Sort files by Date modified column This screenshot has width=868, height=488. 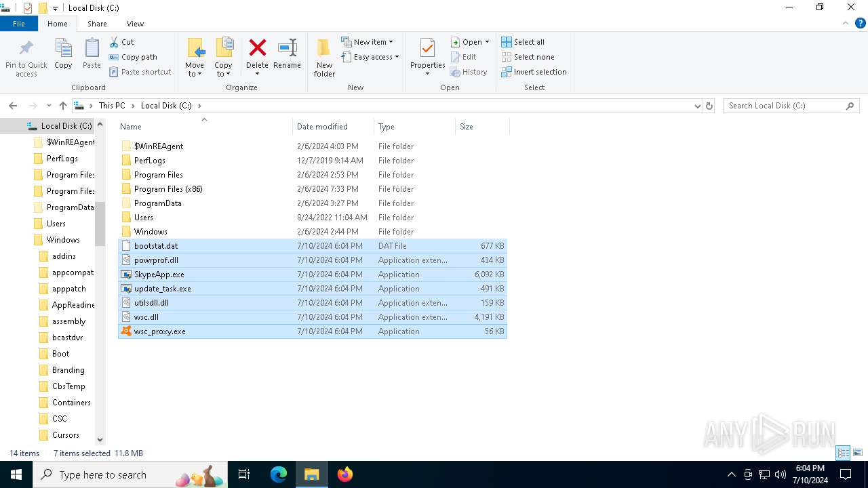[x=333, y=127]
